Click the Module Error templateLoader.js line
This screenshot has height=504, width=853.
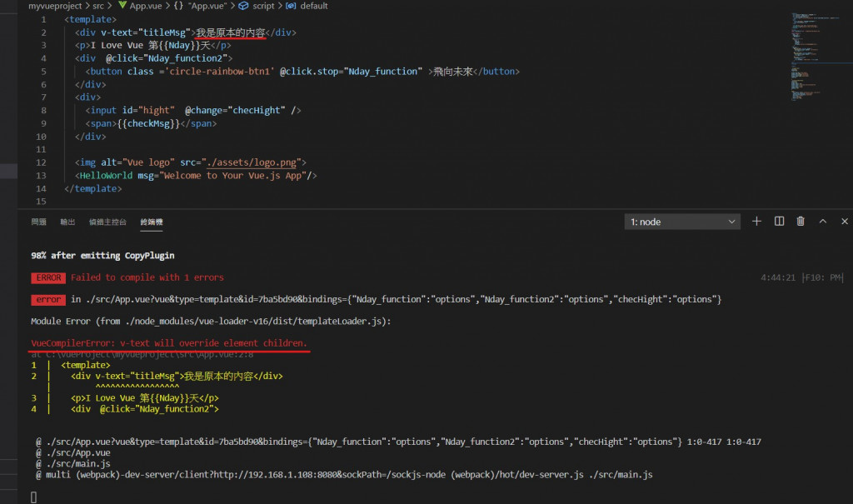pyautogui.click(x=211, y=321)
